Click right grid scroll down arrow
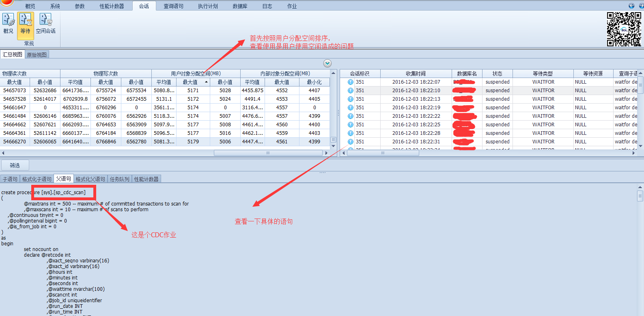644x316 pixels. point(641,146)
